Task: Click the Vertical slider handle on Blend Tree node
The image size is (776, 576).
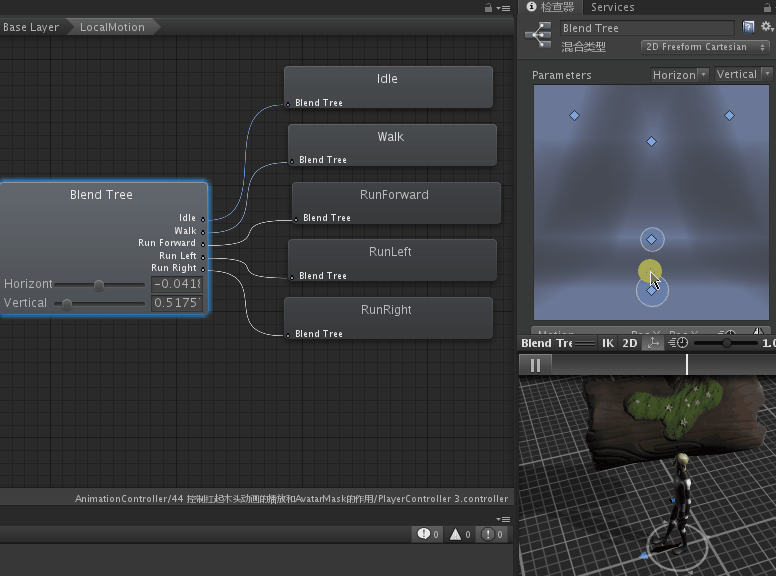Action: (66, 304)
